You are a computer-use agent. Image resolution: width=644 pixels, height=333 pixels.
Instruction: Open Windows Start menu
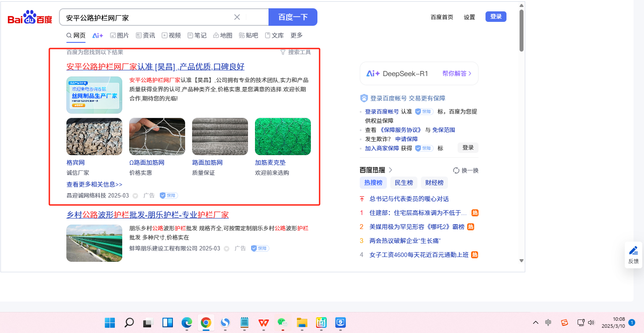[110, 323]
